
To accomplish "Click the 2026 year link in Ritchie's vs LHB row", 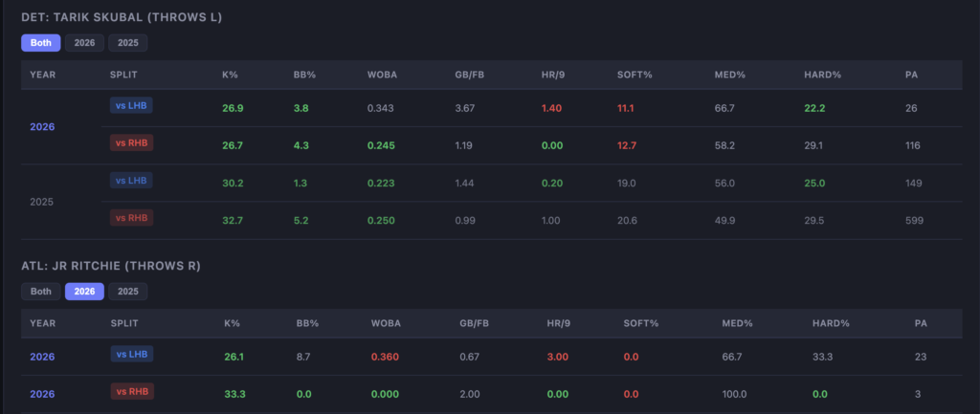I will [42, 357].
